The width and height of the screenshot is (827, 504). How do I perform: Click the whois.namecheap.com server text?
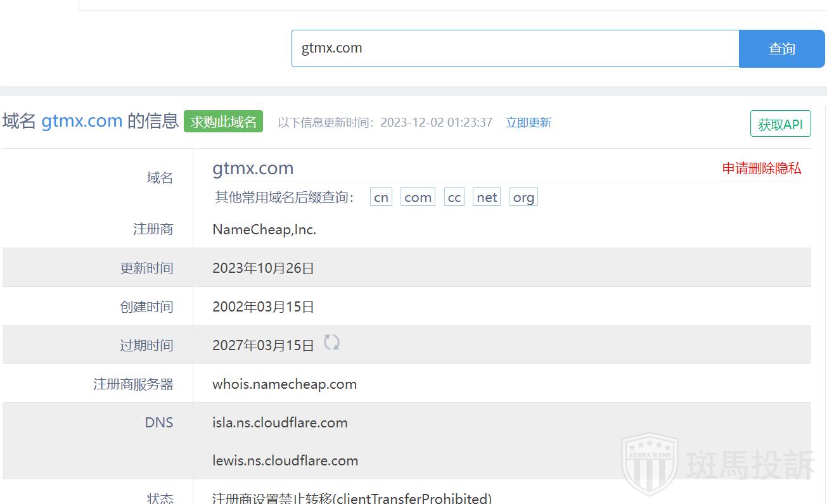pos(285,384)
